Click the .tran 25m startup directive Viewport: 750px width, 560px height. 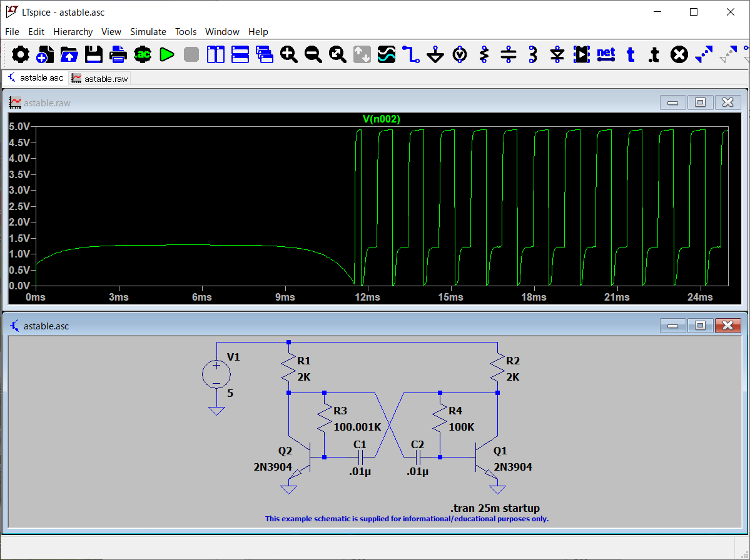pyautogui.click(x=495, y=508)
